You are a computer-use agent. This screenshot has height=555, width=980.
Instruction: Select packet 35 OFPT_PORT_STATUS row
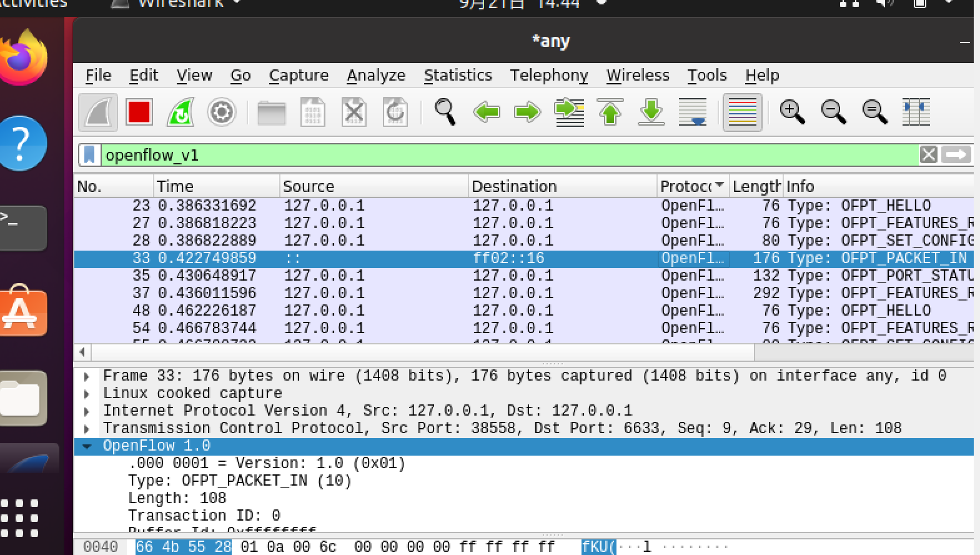(x=524, y=276)
